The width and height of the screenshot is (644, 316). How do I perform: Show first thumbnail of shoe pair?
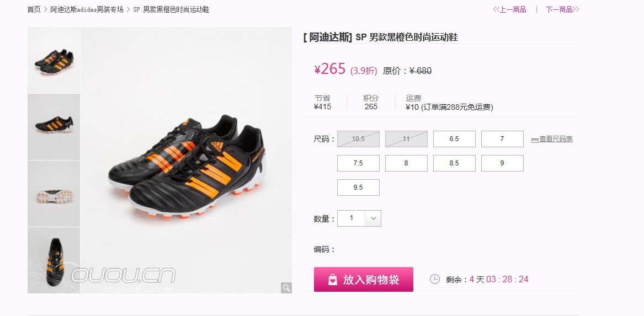pyautogui.click(x=54, y=60)
